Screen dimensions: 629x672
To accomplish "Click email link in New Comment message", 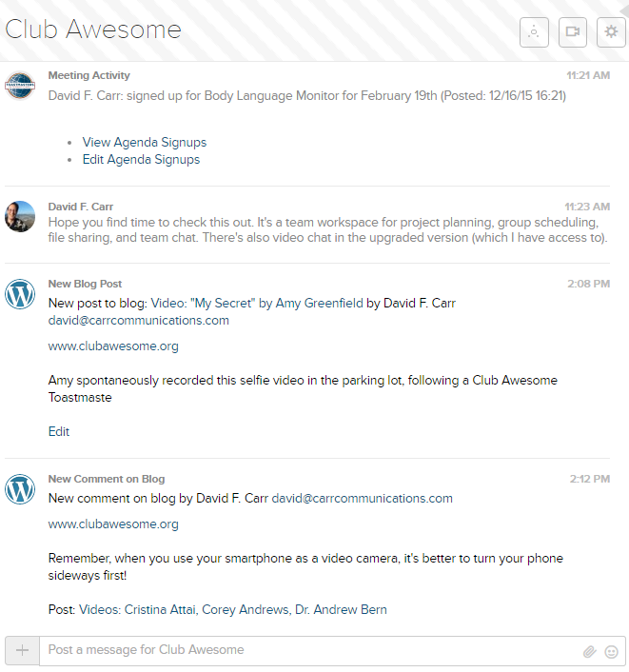I will pyautogui.click(x=362, y=499).
